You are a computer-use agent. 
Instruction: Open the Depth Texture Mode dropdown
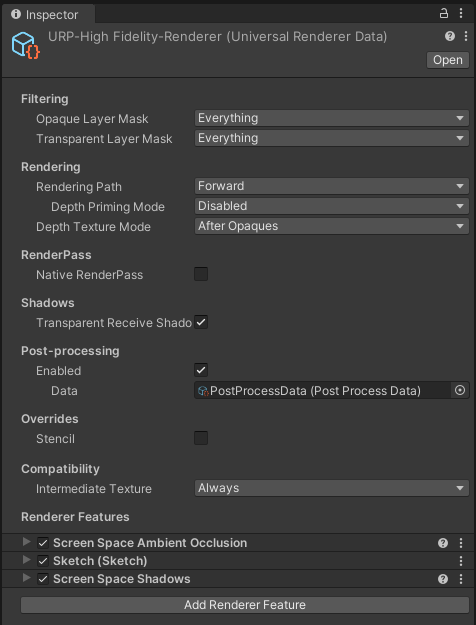point(331,226)
